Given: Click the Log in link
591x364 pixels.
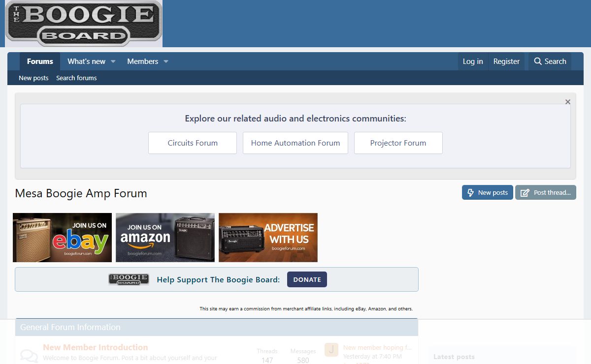Looking at the screenshot, I should tap(473, 61).
